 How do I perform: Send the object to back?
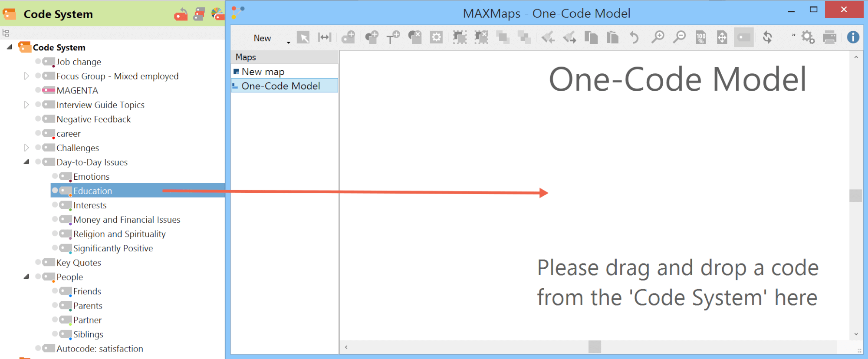tap(524, 37)
